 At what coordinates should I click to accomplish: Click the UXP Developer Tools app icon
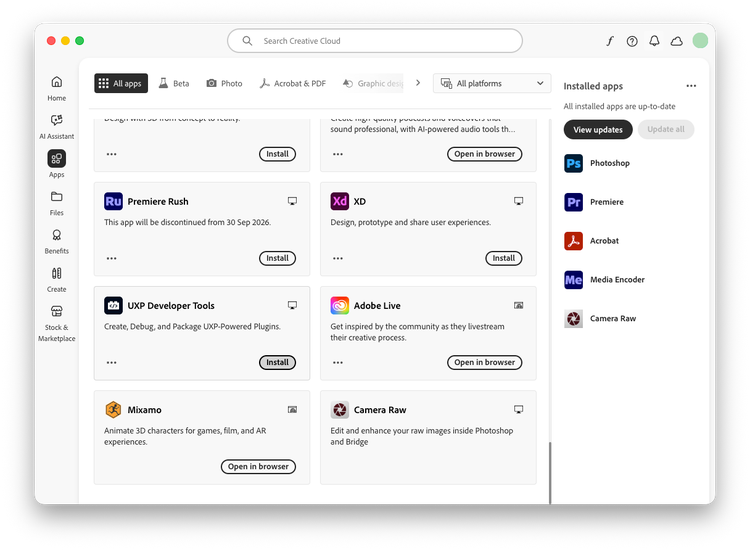point(113,305)
